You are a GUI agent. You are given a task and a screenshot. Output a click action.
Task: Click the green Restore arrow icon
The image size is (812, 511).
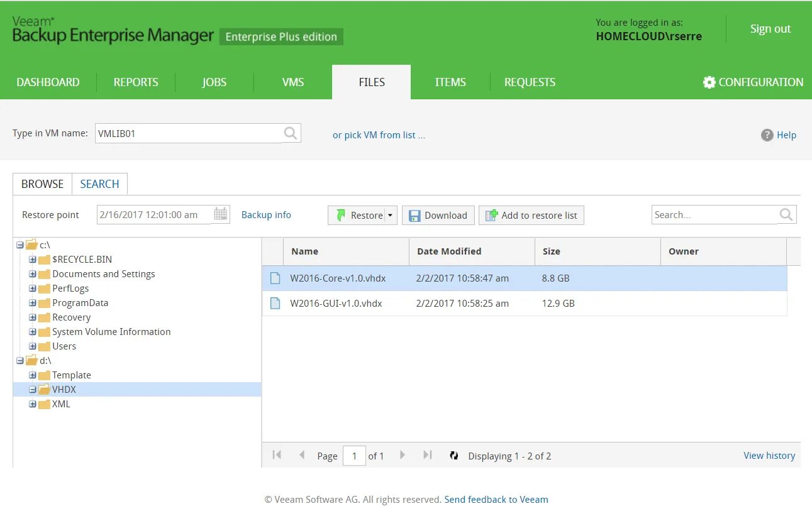click(x=339, y=215)
